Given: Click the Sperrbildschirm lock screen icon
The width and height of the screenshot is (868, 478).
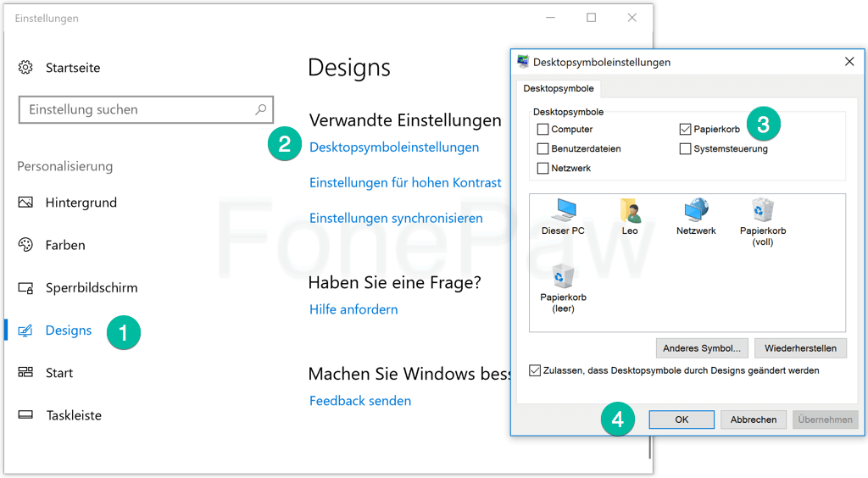Looking at the screenshot, I should 25,287.
